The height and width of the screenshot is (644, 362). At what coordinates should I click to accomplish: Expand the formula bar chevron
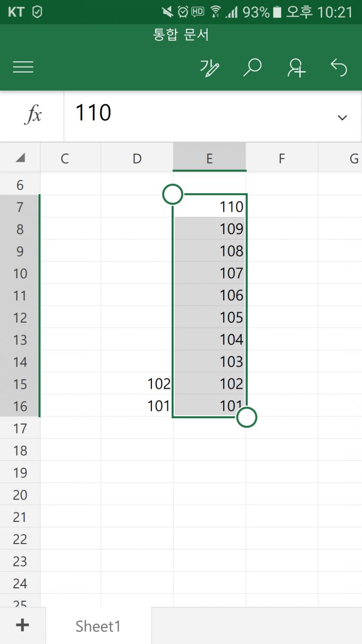(x=342, y=118)
